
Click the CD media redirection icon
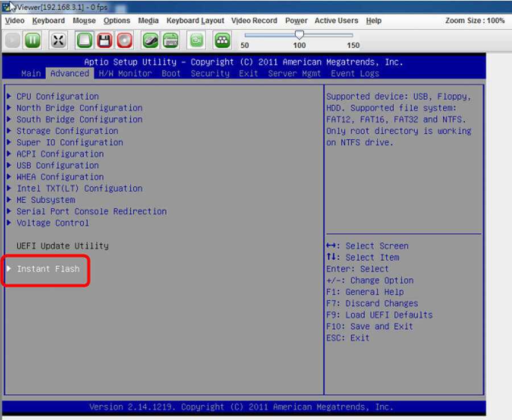(124, 40)
